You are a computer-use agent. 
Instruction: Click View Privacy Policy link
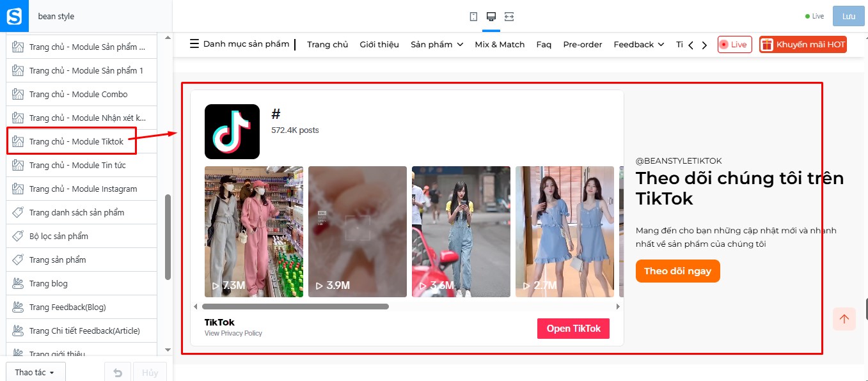pos(233,333)
